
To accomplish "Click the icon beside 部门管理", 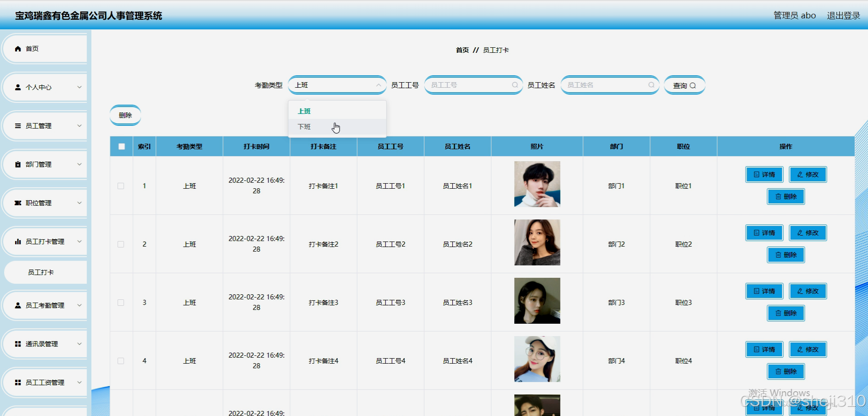I will 18,164.
